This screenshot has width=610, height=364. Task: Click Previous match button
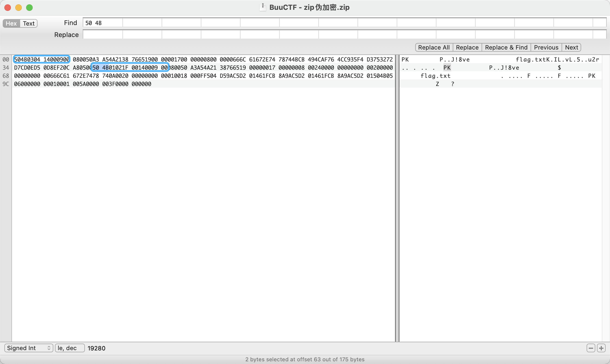(546, 47)
